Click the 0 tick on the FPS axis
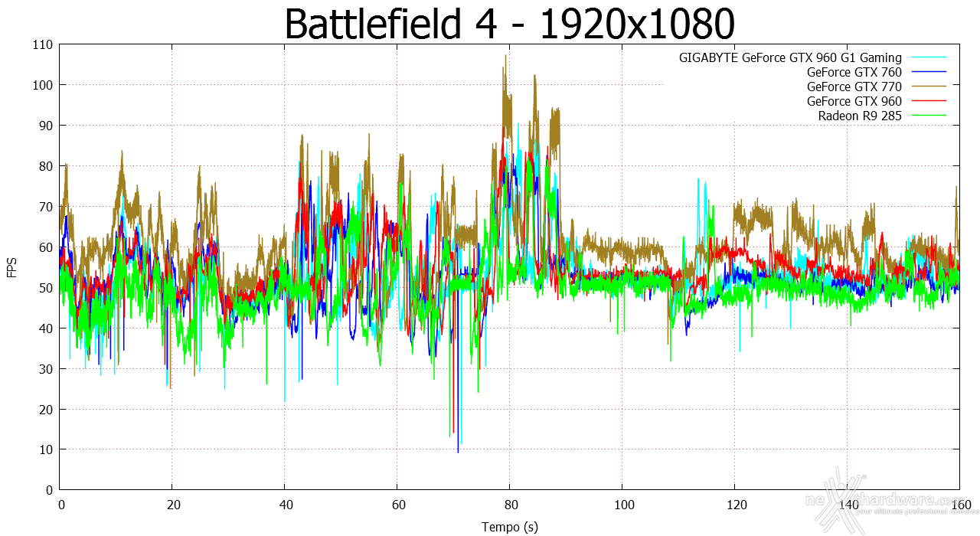This screenshot has height=536, width=980. pos(49,490)
